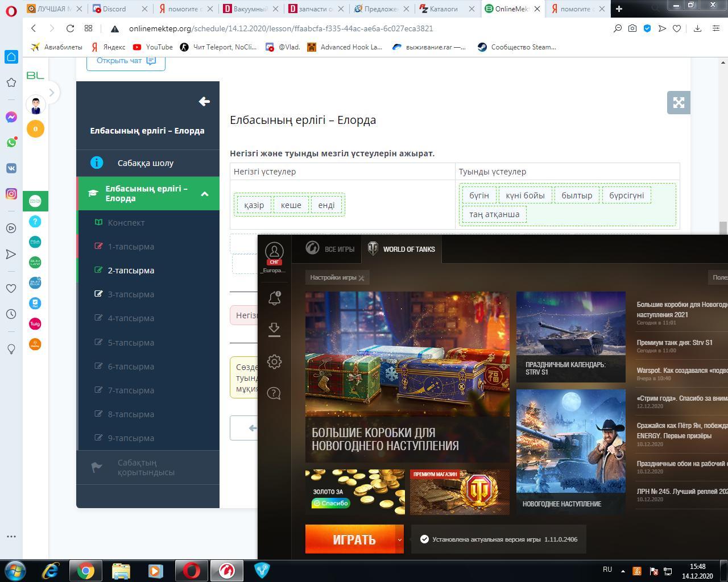Open bookmarks heart icon in Opera sidebar
Viewport: 728px width, 582px height.
pyautogui.click(x=11, y=289)
